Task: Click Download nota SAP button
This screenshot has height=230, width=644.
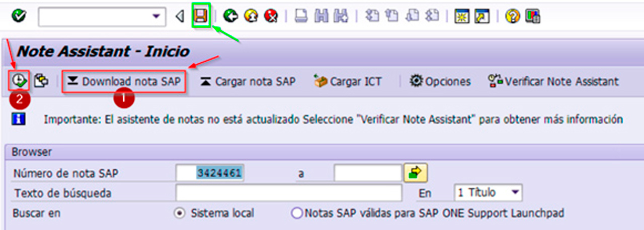Action: point(124,81)
